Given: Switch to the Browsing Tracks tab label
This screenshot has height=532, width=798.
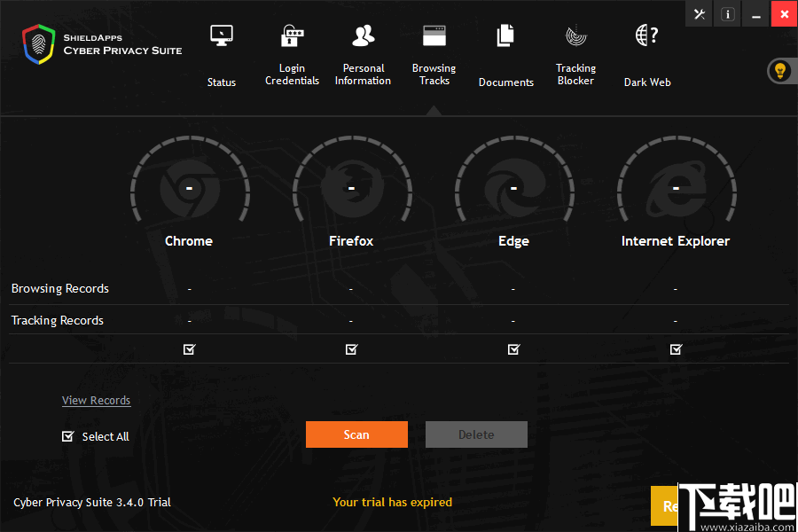Looking at the screenshot, I should (x=434, y=74).
